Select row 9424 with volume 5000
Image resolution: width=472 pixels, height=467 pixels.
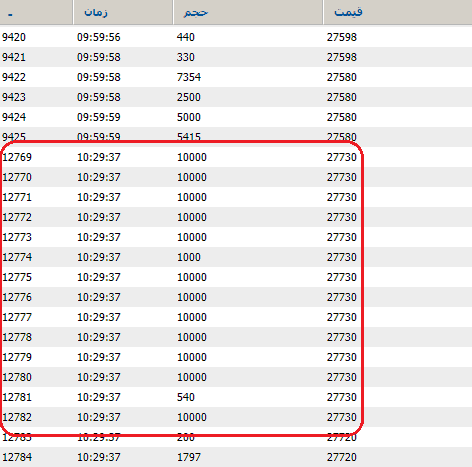[x=236, y=117]
